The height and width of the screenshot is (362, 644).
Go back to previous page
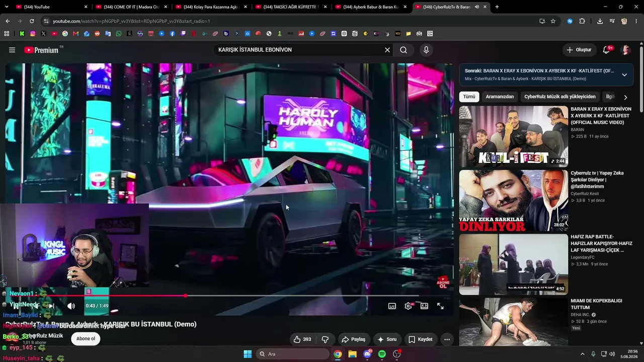pyautogui.click(x=8, y=21)
